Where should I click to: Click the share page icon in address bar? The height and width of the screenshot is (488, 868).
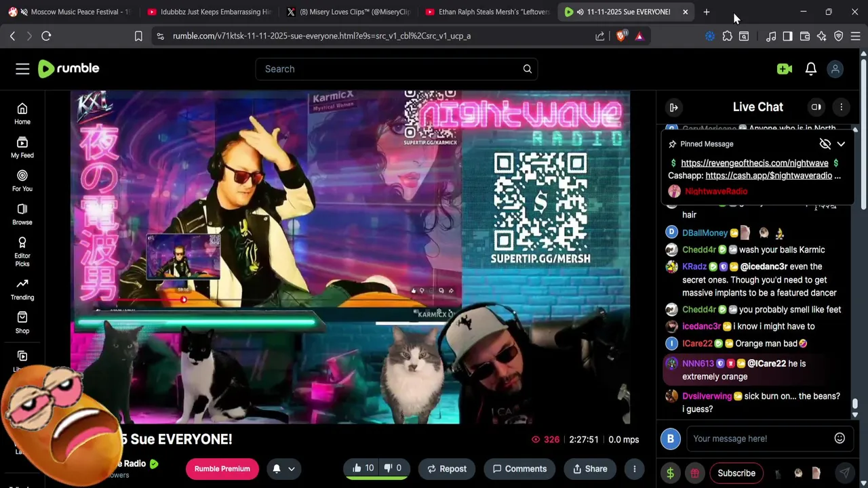coord(600,36)
